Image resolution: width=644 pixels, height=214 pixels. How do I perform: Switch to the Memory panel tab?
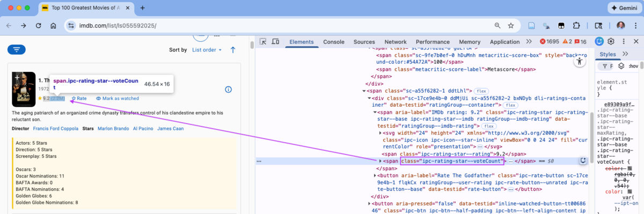click(x=470, y=42)
